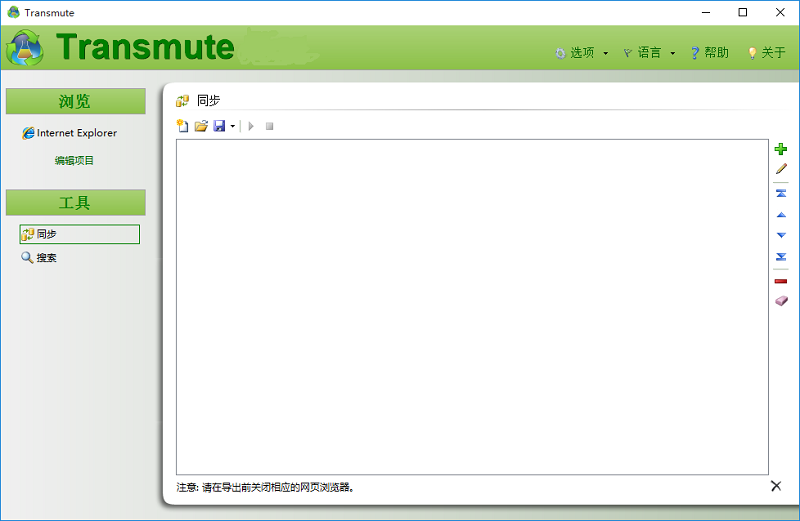Image resolution: width=800 pixels, height=521 pixels.
Task: Click the lightbulb icon beside 关于
Action: tap(752, 53)
